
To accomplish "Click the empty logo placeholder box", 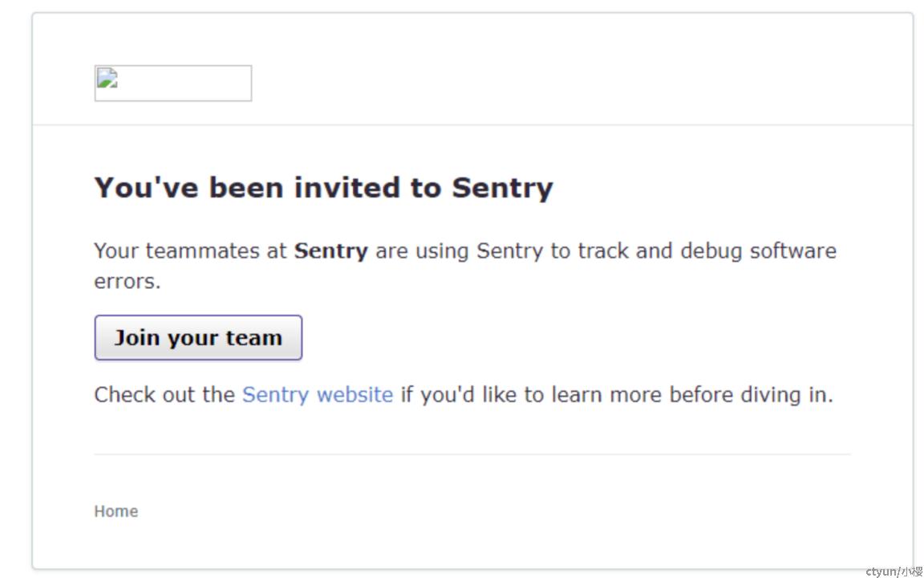I will point(173,83).
